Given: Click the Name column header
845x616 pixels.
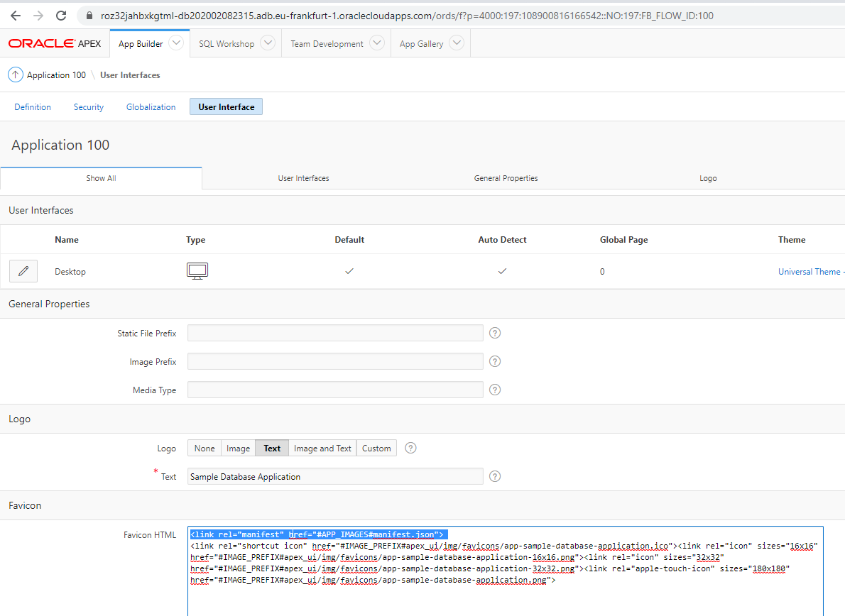Looking at the screenshot, I should 66,240.
